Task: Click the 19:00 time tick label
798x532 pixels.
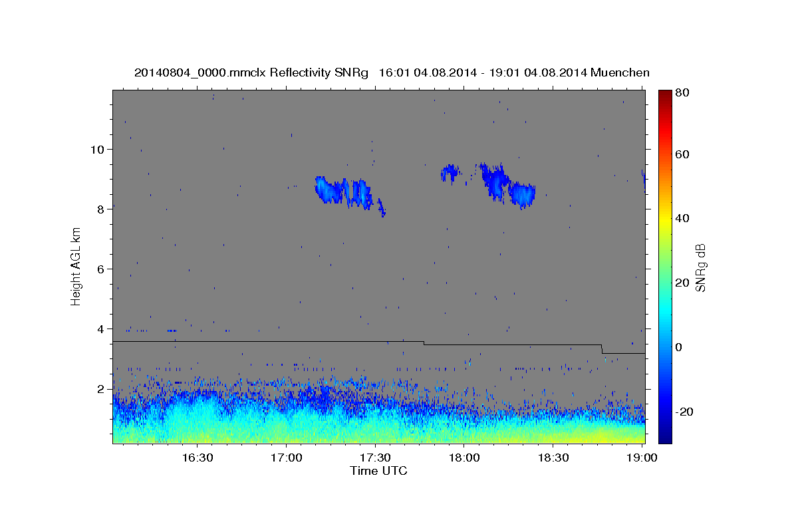Action: tap(641, 458)
